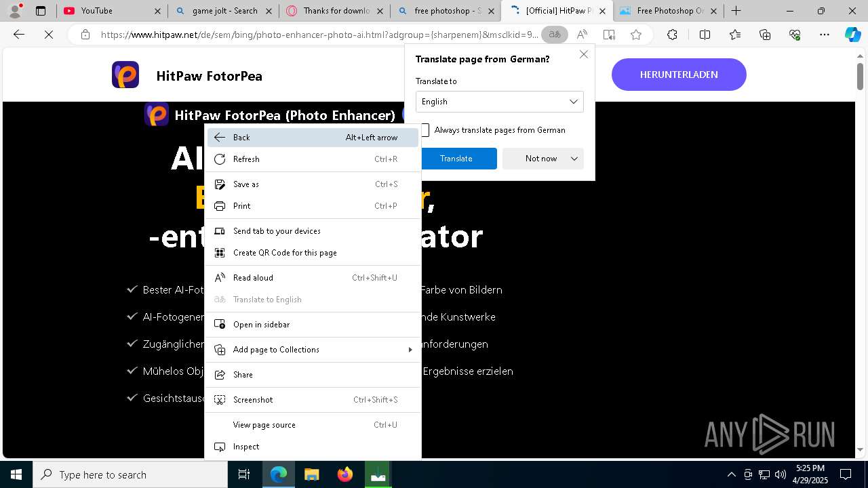Select Create QR Code for this page
Screen dimensions: 868x488
[x=313, y=253]
